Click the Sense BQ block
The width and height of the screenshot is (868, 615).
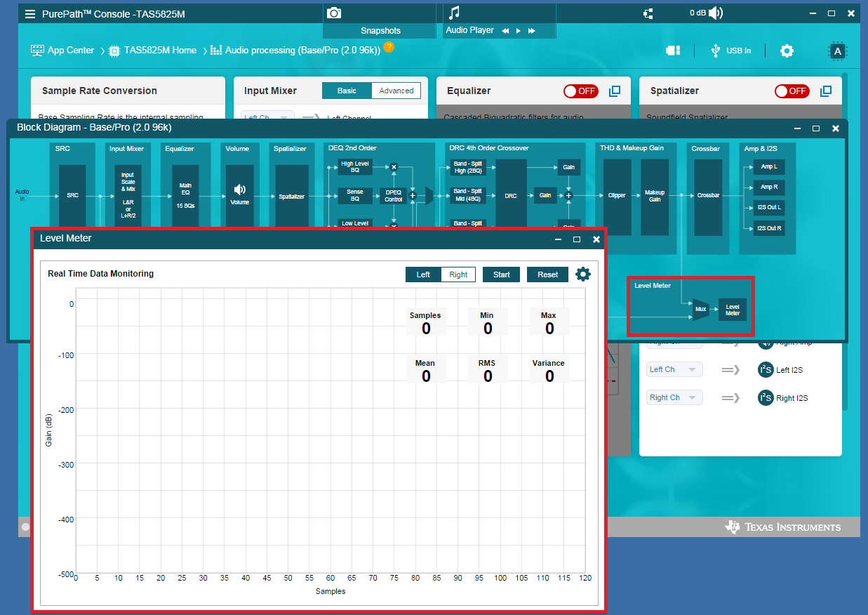pyautogui.click(x=355, y=195)
